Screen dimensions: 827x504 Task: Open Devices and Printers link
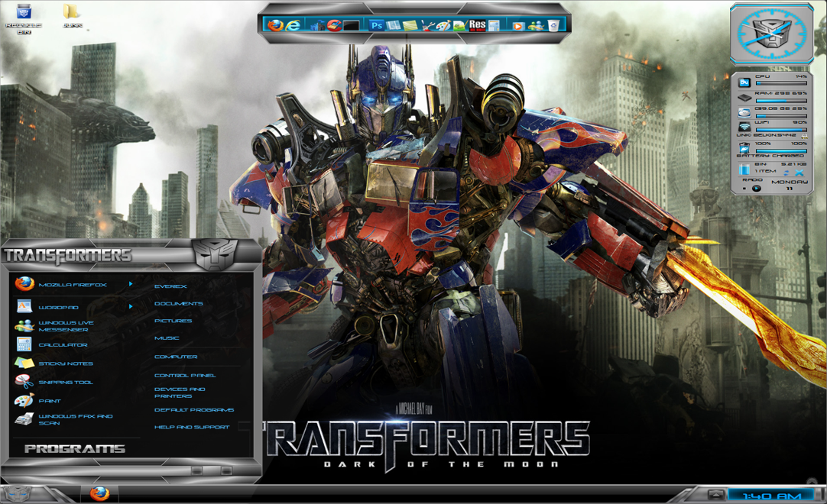(x=180, y=393)
